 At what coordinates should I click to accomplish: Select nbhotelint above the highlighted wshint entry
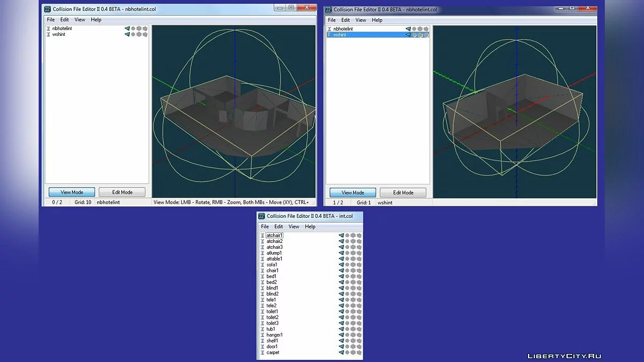343,29
